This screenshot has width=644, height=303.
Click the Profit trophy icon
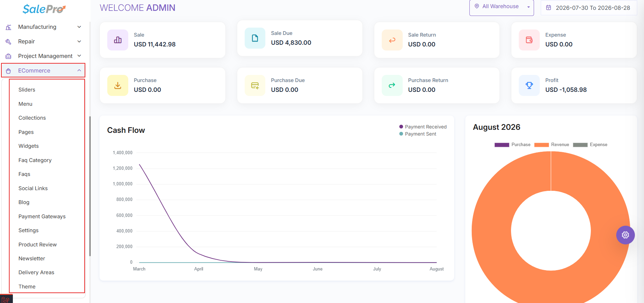[529, 85]
